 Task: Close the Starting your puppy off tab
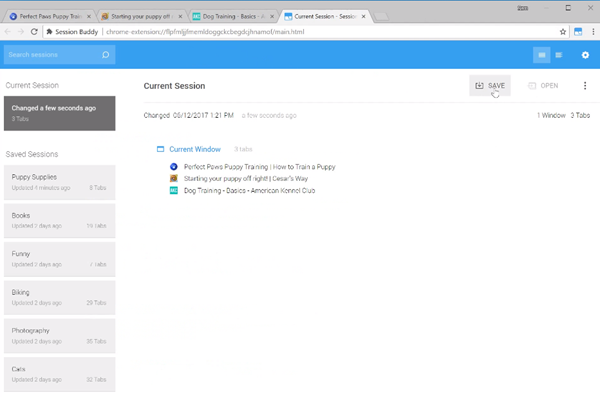[180, 16]
